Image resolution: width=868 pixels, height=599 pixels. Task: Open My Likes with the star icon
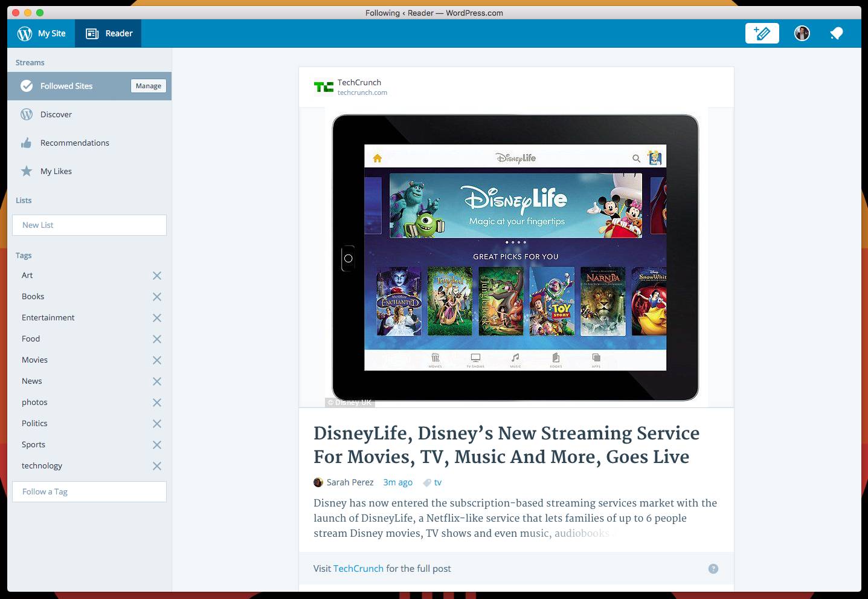(x=56, y=171)
